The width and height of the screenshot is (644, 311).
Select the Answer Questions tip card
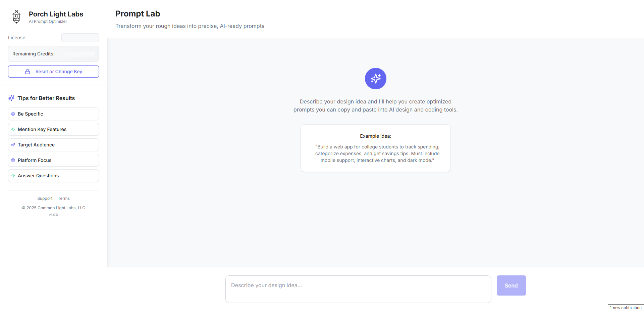click(53, 176)
